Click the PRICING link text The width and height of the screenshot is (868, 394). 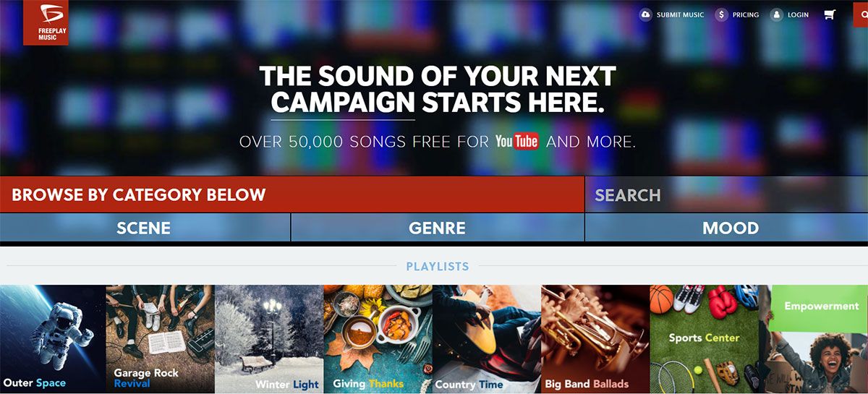[746, 14]
